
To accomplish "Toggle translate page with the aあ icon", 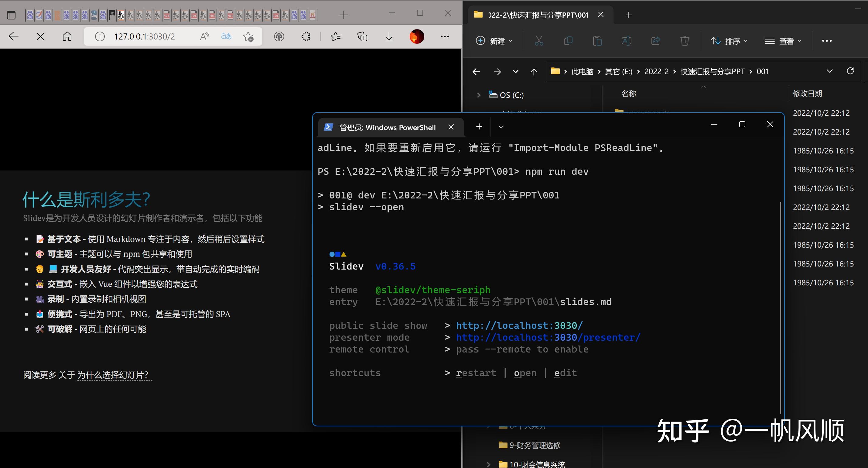I will pyautogui.click(x=227, y=36).
